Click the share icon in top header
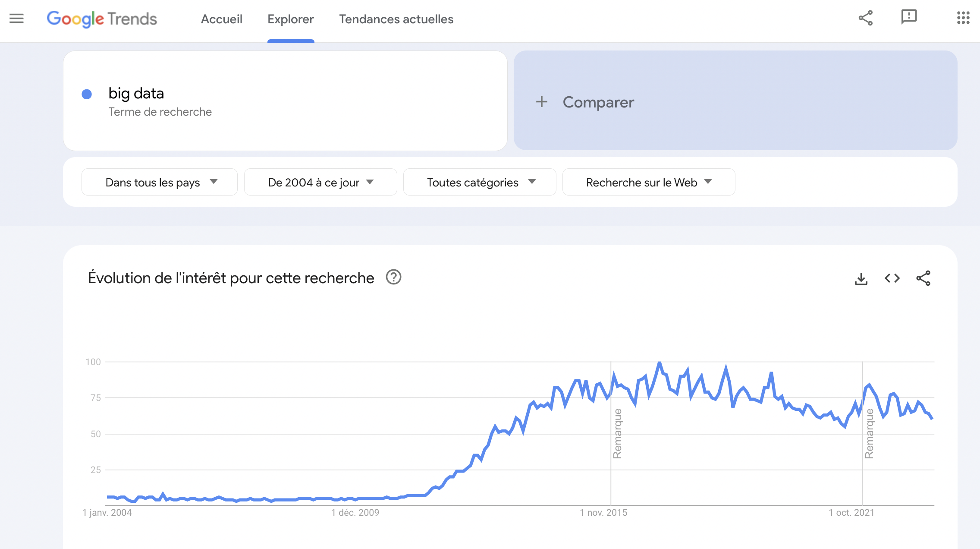This screenshot has height=549, width=980. [865, 18]
